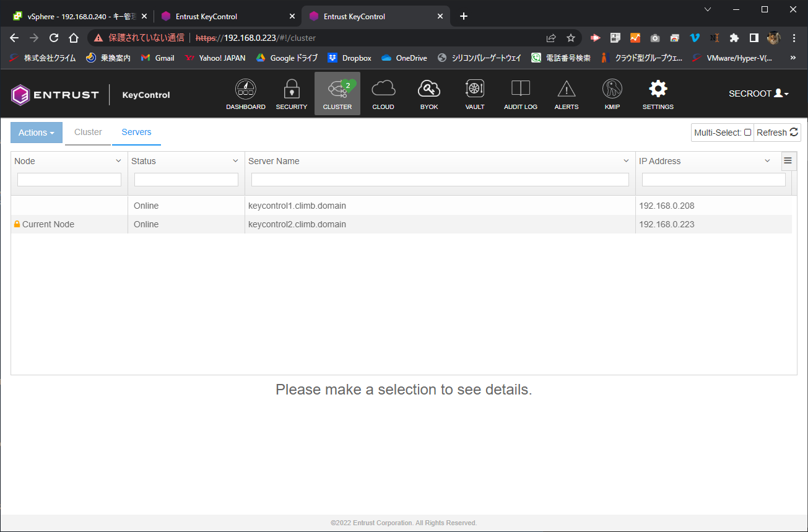Close the vSphere browser tab
The height and width of the screenshot is (532, 808).
144,16
